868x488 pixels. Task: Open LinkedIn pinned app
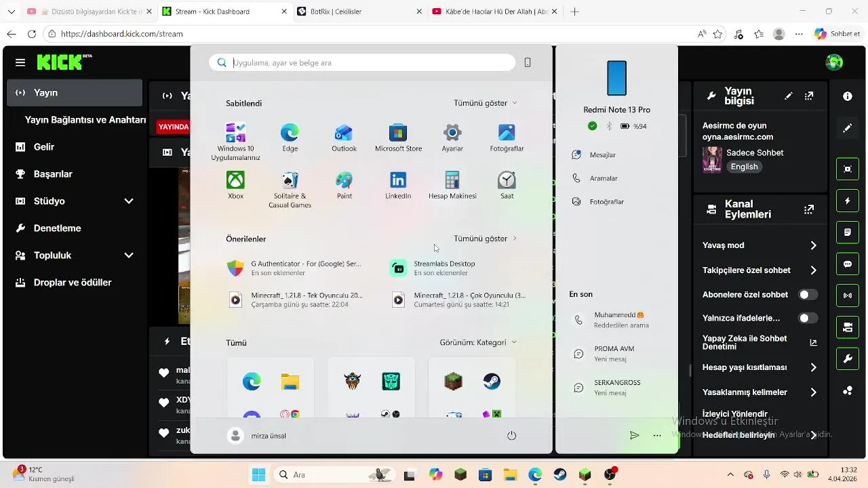[398, 185]
